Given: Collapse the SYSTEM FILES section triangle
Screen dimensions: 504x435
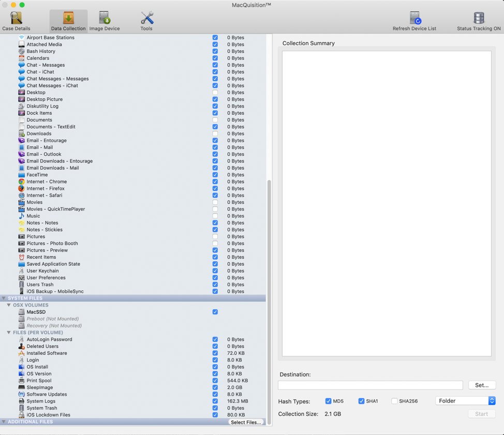Looking at the screenshot, I should point(4,298).
